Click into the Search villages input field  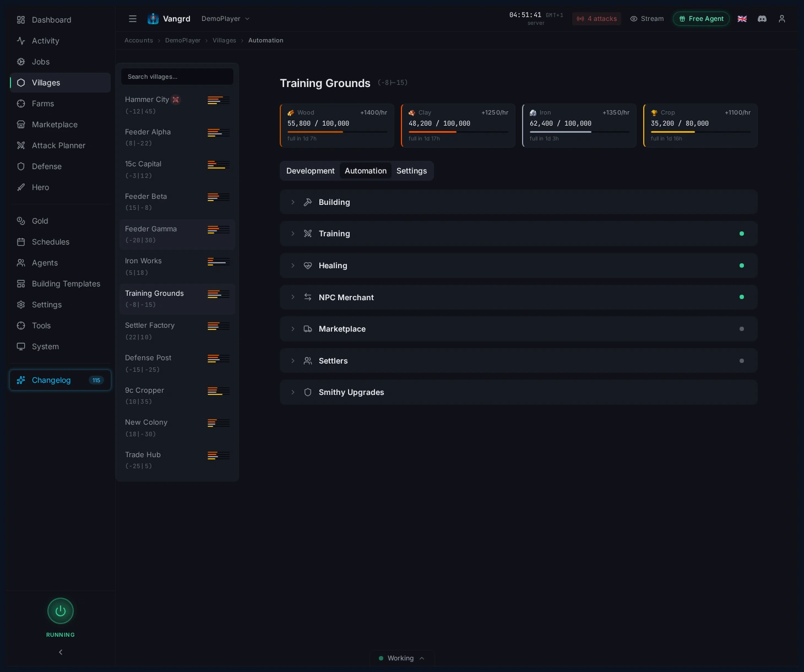coord(177,77)
